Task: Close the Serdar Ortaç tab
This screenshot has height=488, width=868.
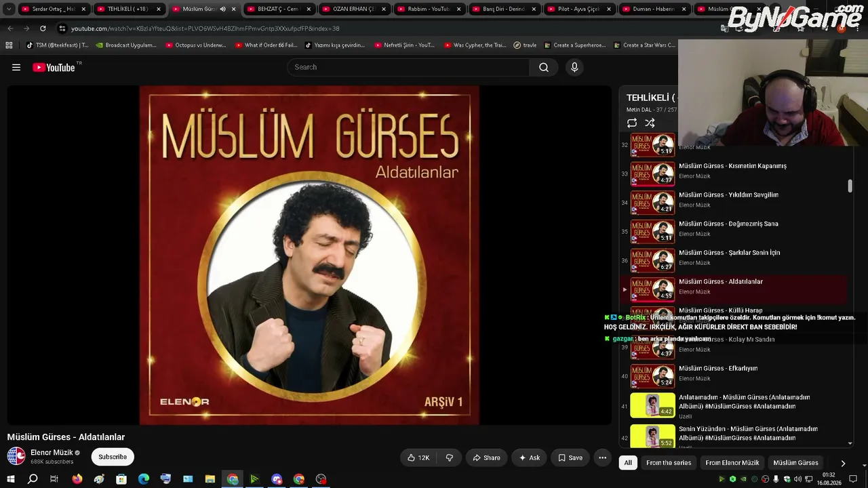Action: (84, 9)
